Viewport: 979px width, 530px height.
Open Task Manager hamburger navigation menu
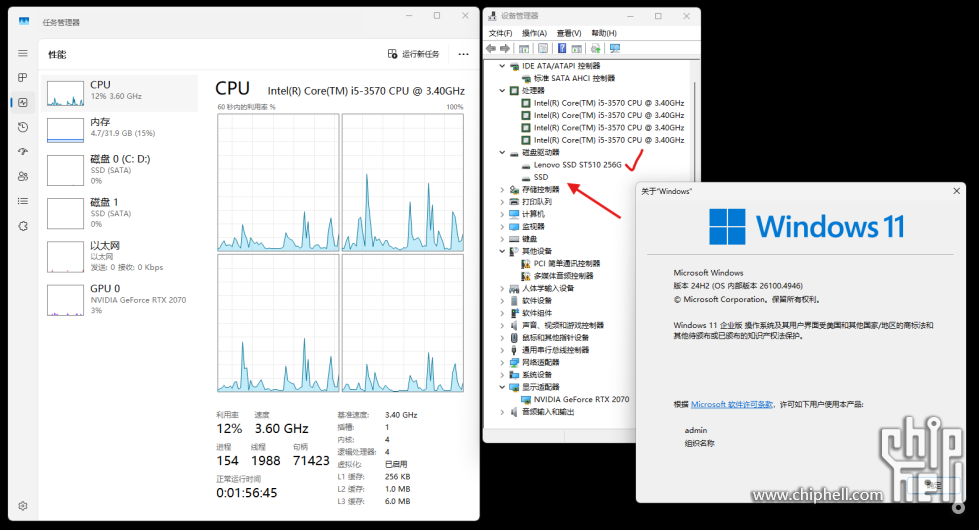tap(23, 53)
